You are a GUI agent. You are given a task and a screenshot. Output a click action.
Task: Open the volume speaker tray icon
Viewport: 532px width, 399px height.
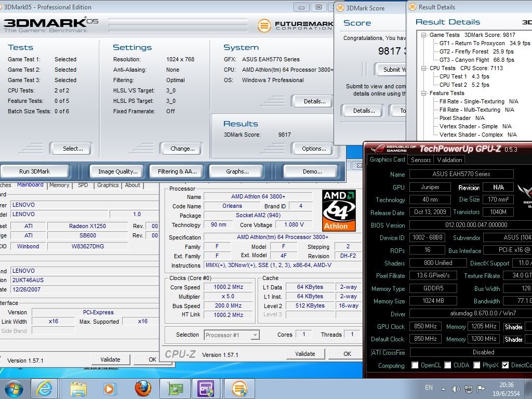pyautogui.click(x=456, y=389)
